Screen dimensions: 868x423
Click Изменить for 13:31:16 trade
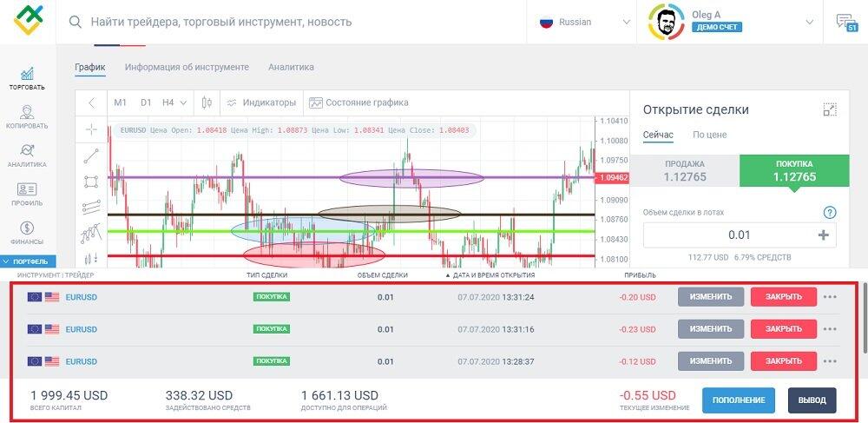(711, 329)
